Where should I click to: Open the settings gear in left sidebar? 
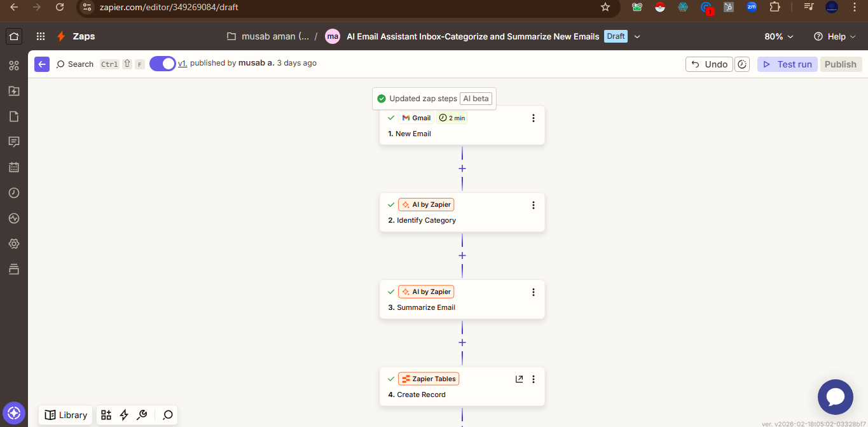[x=14, y=244]
